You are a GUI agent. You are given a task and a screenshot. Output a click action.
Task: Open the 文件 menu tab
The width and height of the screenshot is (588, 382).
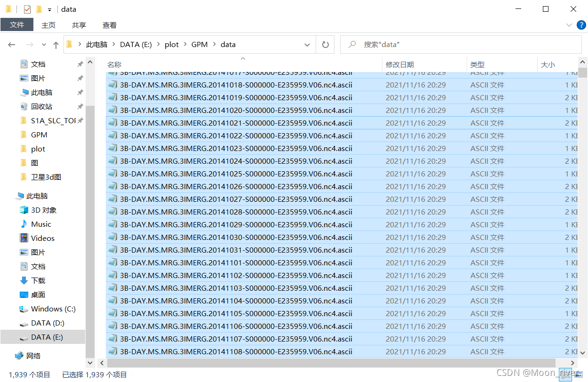[x=17, y=25]
